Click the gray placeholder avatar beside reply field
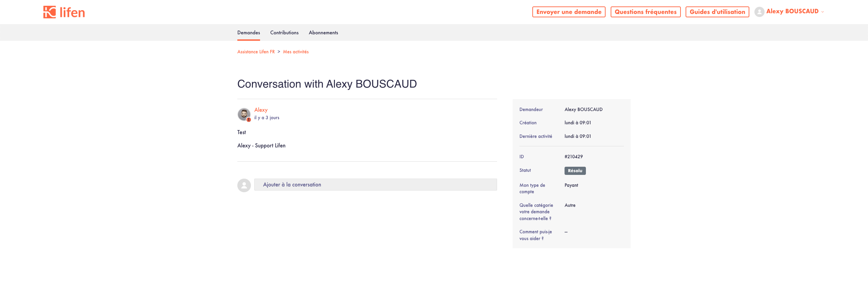Viewport: 868px width, 308px height. 244,185
